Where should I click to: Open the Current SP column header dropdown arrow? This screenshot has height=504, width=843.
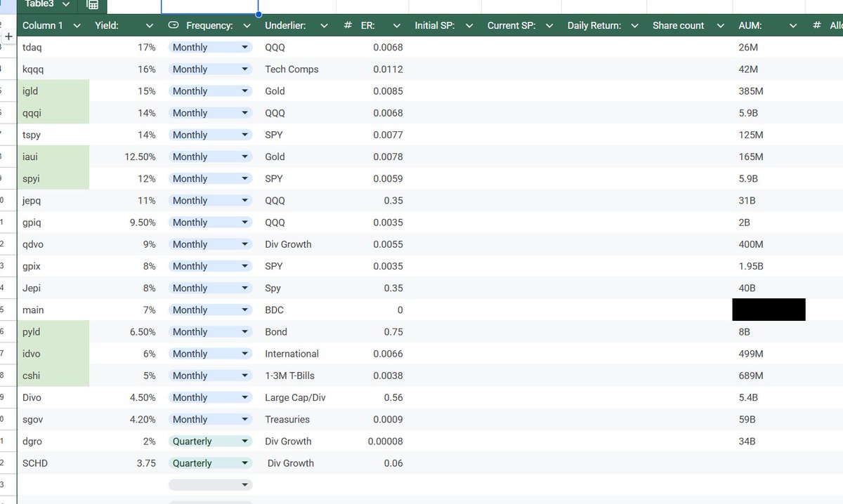tap(550, 26)
